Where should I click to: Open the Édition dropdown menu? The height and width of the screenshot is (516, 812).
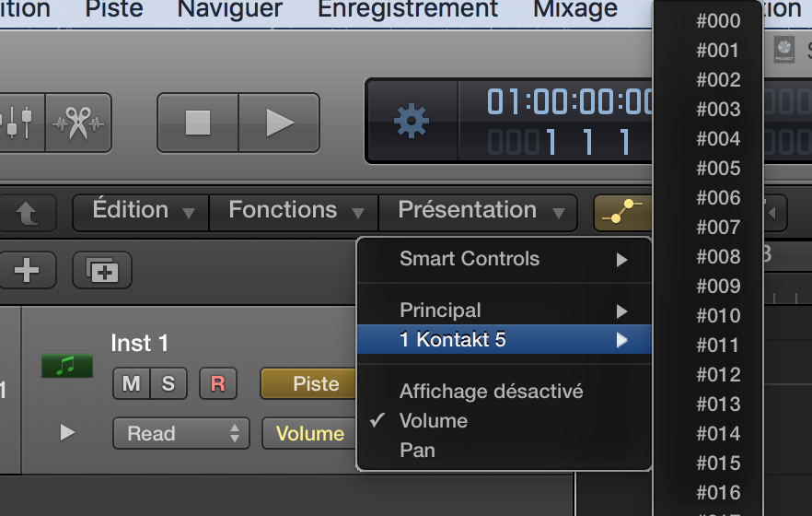(x=141, y=211)
